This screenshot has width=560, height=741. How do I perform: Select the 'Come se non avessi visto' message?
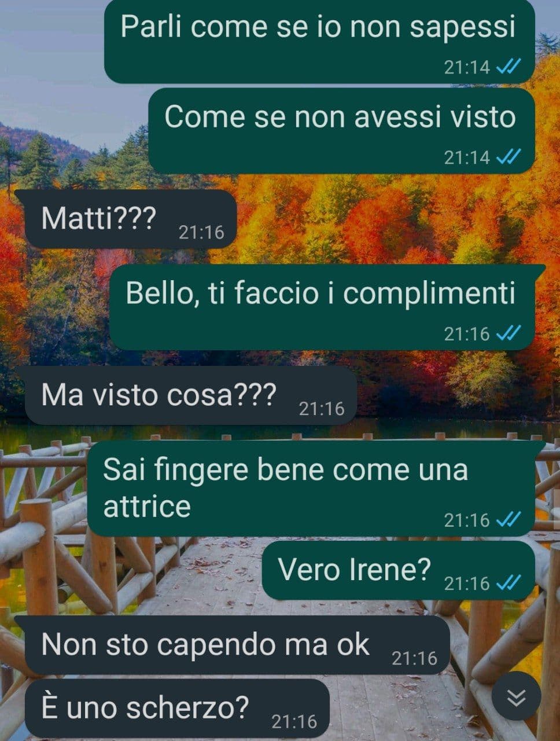point(342,131)
